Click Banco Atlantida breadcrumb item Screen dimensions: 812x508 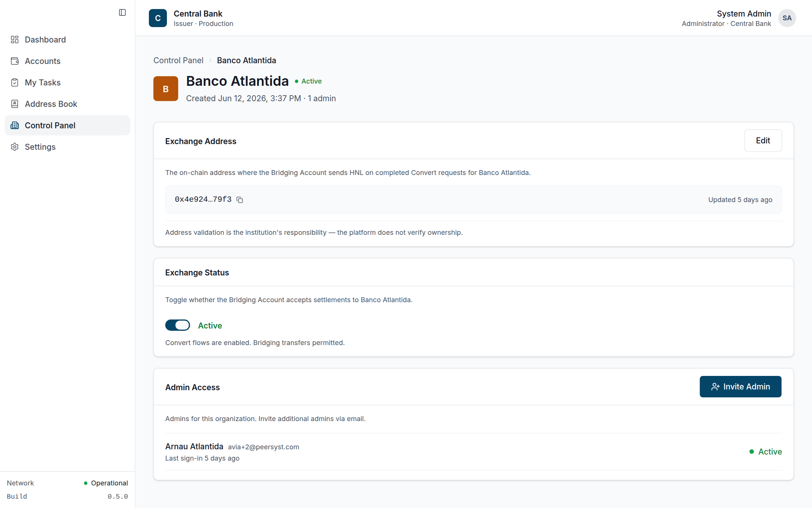247,60
